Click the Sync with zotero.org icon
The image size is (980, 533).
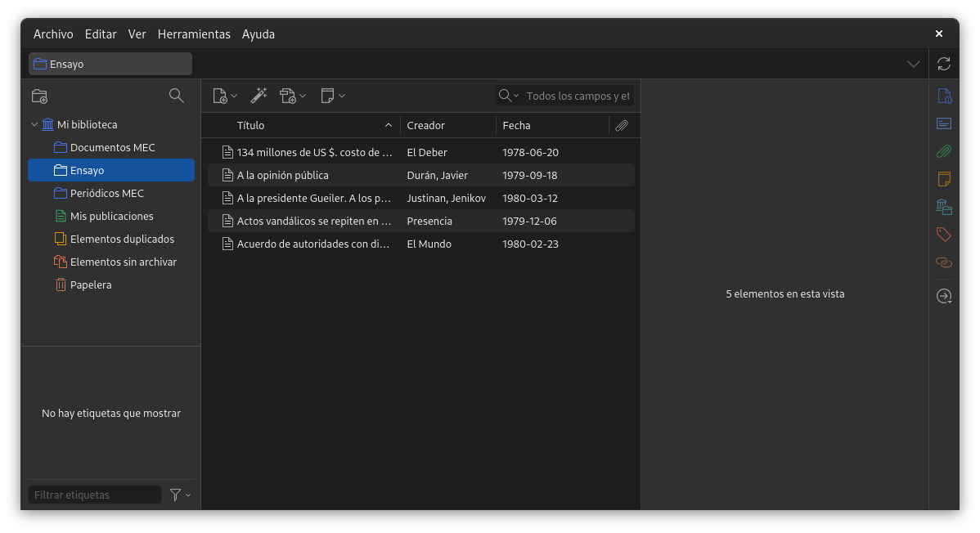(x=943, y=64)
